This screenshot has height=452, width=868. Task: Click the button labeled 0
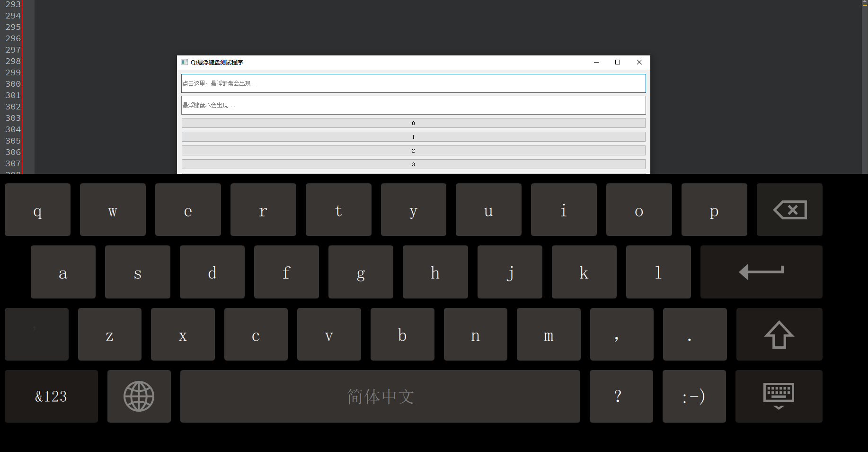coord(414,123)
